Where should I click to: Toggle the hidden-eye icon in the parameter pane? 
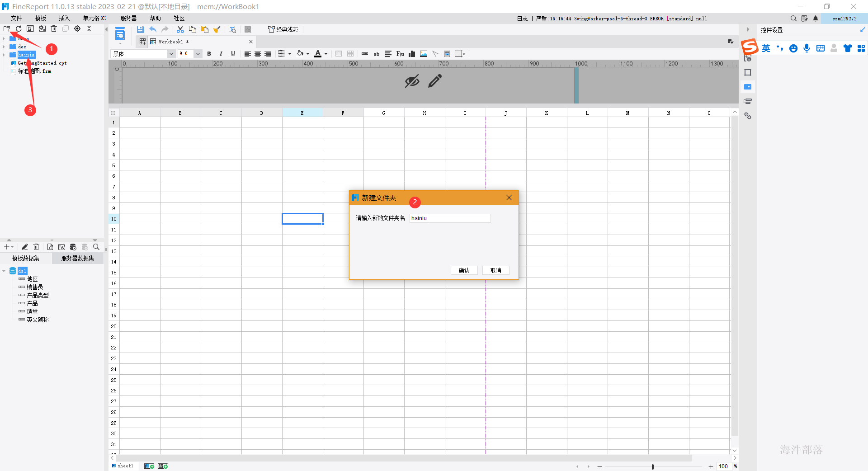coord(412,81)
